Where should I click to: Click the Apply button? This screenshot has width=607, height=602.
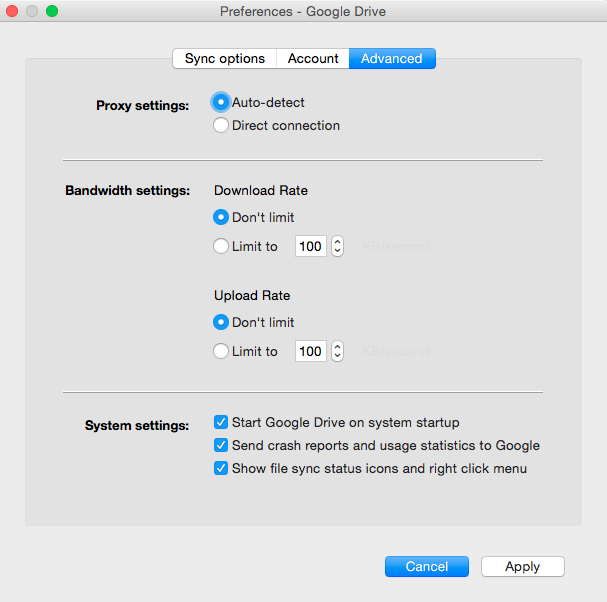[x=523, y=566]
